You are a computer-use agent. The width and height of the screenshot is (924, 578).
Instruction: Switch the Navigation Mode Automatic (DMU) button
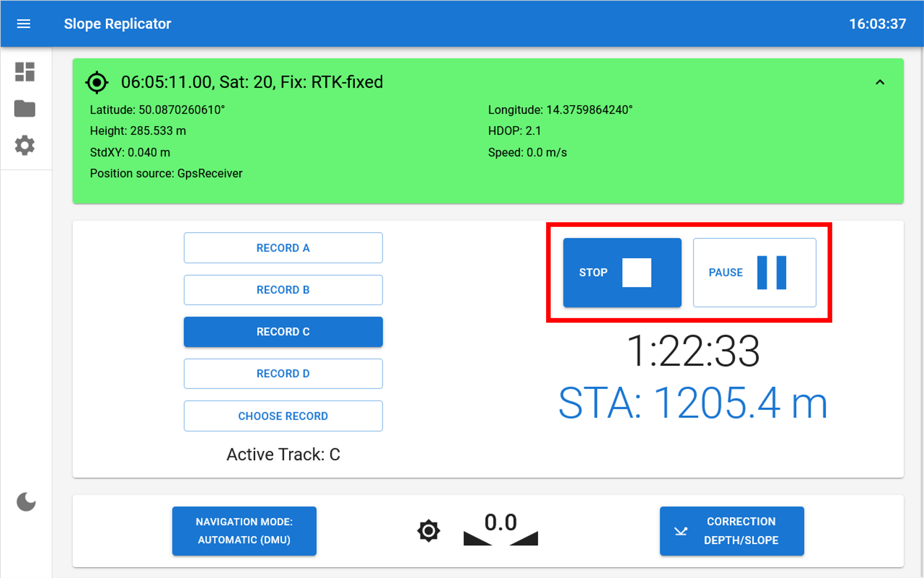tap(244, 531)
